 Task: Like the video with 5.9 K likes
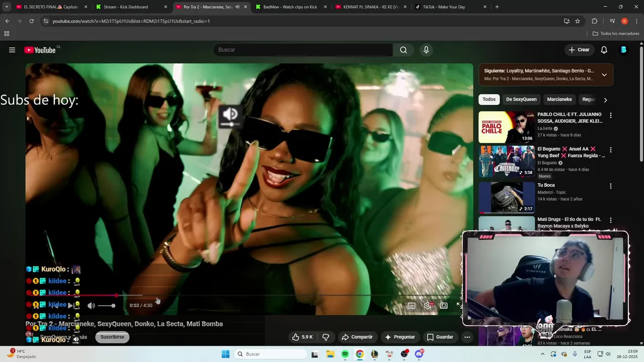[x=302, y=337]
